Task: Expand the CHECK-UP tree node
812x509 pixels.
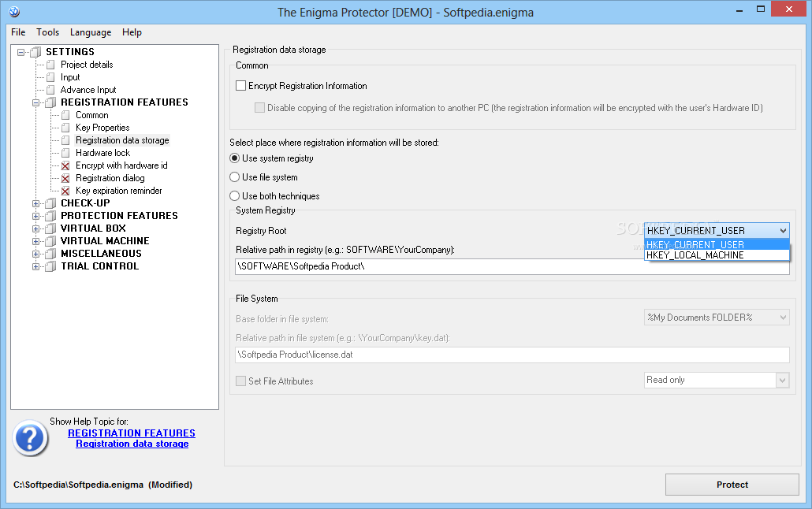Action: [35, 203]
